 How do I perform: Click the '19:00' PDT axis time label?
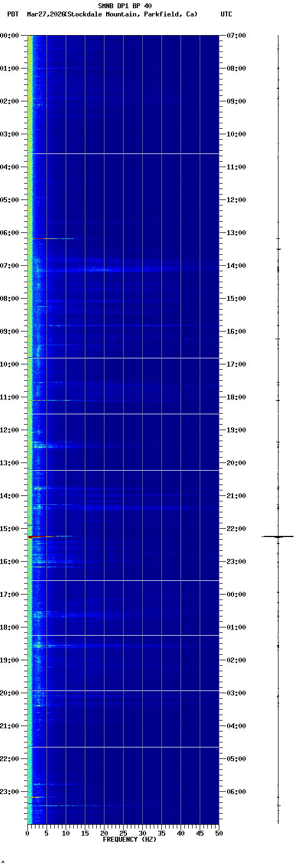[10, 660]
